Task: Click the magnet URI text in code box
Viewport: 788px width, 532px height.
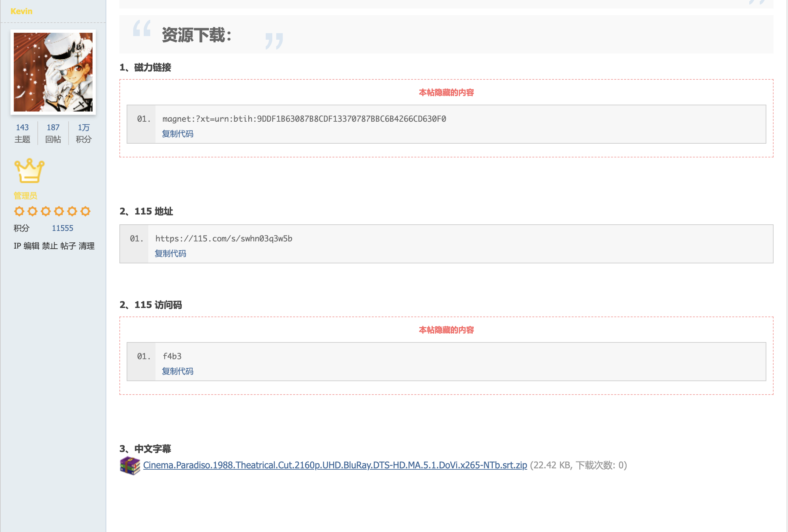Action: click(x=304, y=119)
